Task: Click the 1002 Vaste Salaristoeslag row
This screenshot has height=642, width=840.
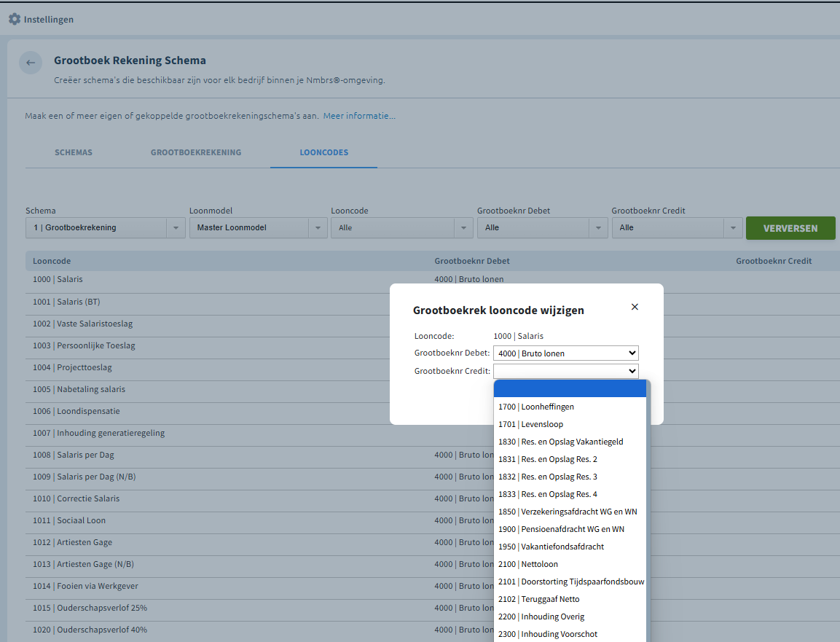Action: coord(83,324)
